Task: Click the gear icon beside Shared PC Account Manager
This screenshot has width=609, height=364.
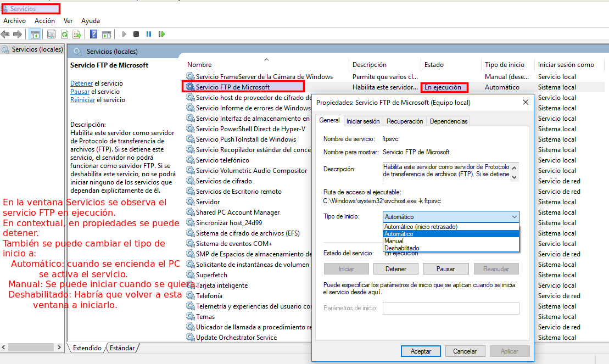Action: click(191, 212)
